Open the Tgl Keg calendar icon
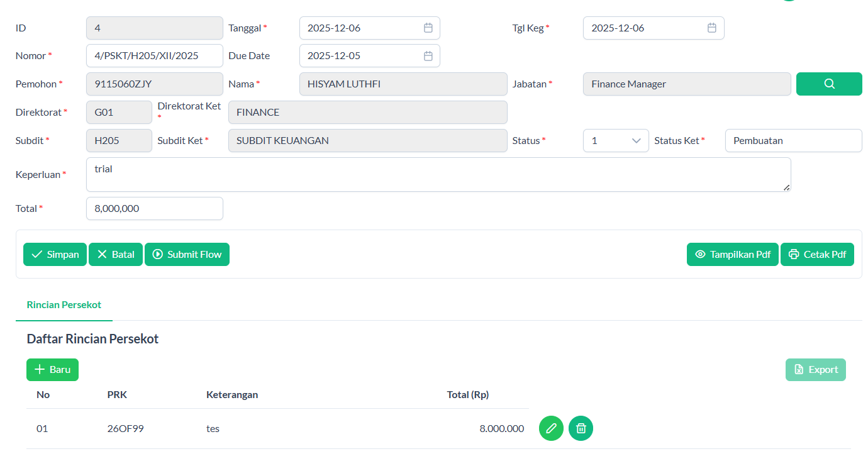868x466 pixels. (x=711, y=28)
